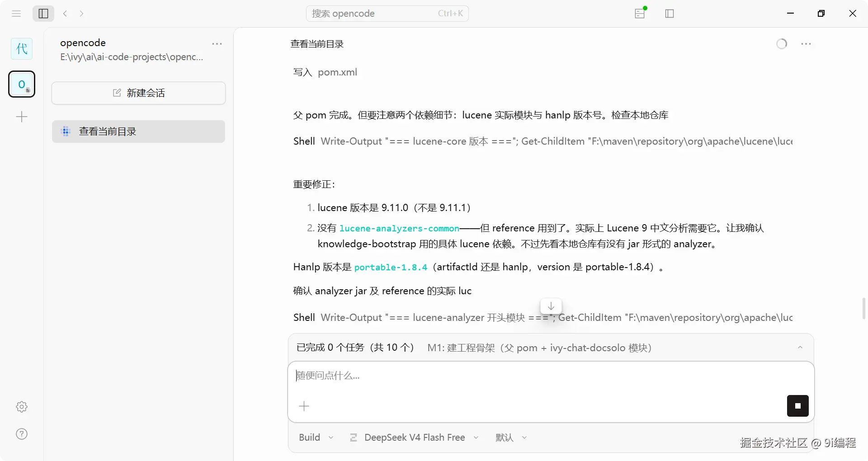The width and height of the screenshot is (868, 461).
Task: Click the portable-1.8.4 code text
Action: click(x=391, y=268)
